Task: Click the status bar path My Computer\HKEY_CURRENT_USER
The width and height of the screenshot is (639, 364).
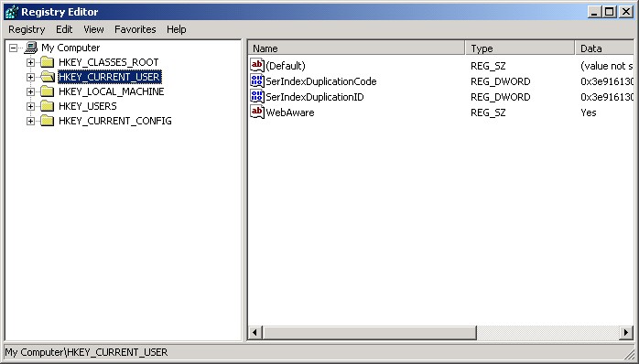Action: click(x=86, y=352)
